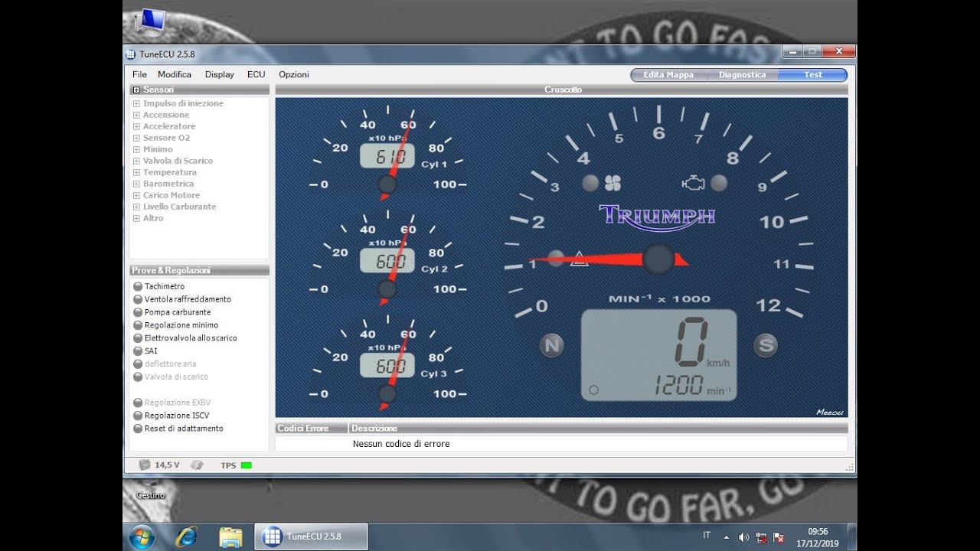The image size is (980, 551).
Task: Expand the Minimo sensor node
Action: click(136, 149)
